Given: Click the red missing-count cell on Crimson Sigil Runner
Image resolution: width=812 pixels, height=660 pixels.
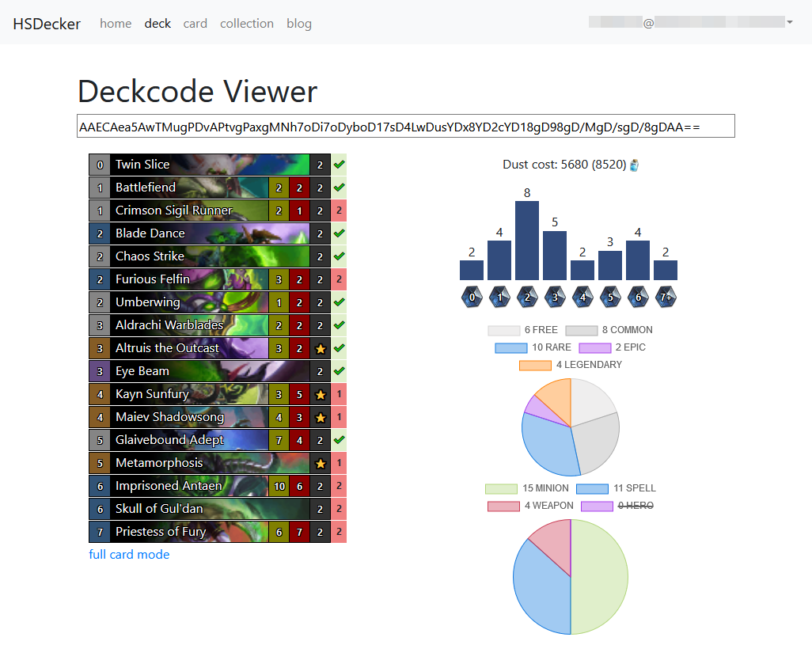Looking at the screenshot, I should (340, 211).
